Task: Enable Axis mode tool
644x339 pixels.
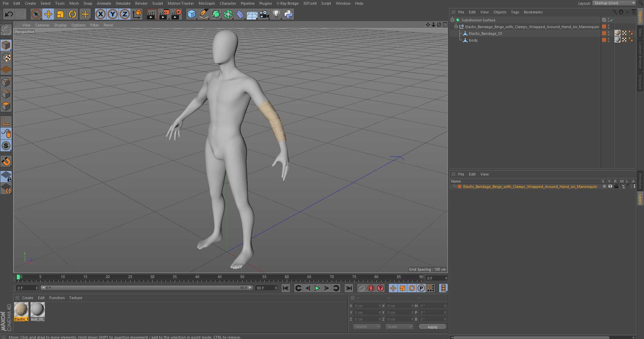Action: [6, 122]
